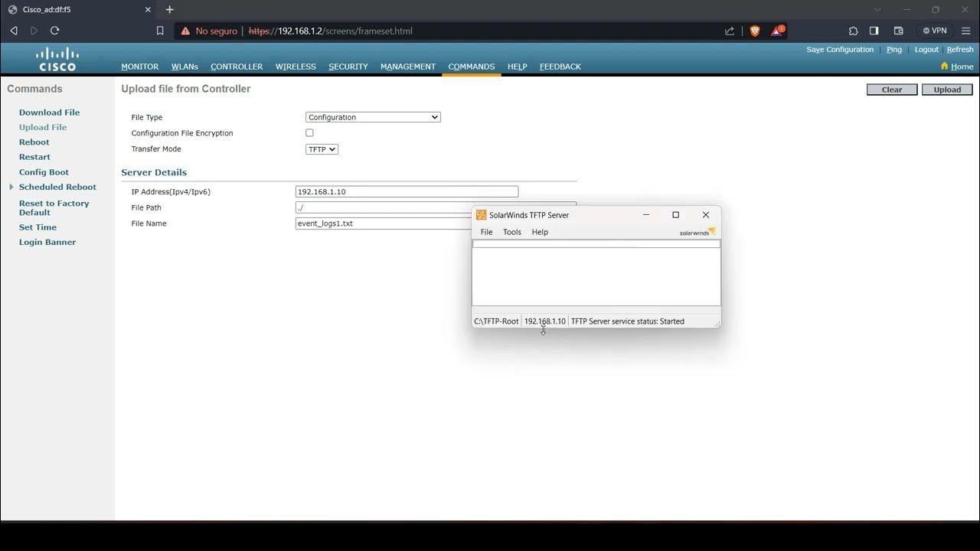Open the File Type dropdown
Screen dimensions: 980x551
(x=373, y=117)
